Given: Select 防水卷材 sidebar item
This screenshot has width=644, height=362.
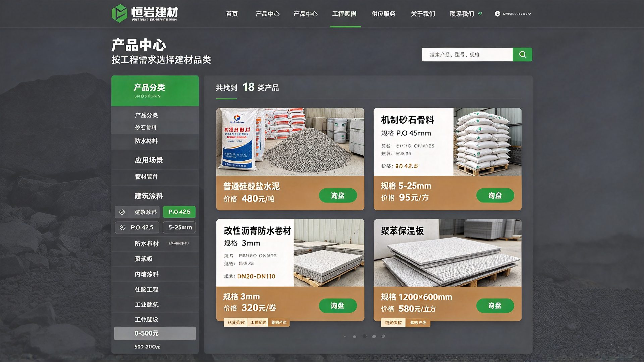Looking at the screenshot, I should (147, 244).
